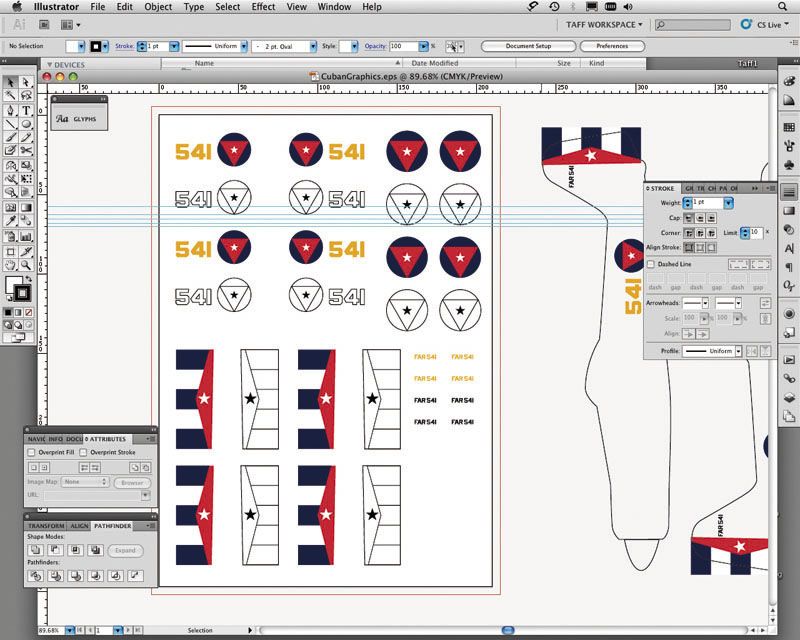Image resolution: width=800 pixels, height=640 pixels.
Task: Select the Zoom magnifier tool
Action: point(25,265)
